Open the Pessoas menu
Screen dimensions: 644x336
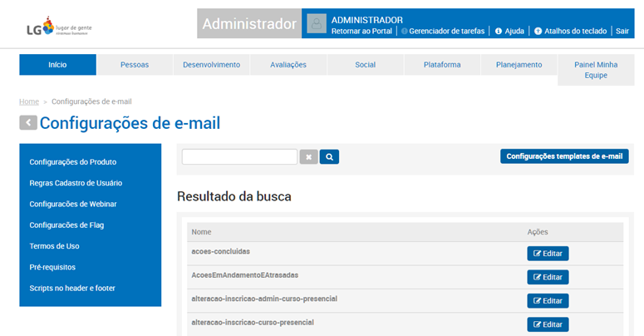coord(135,65)
